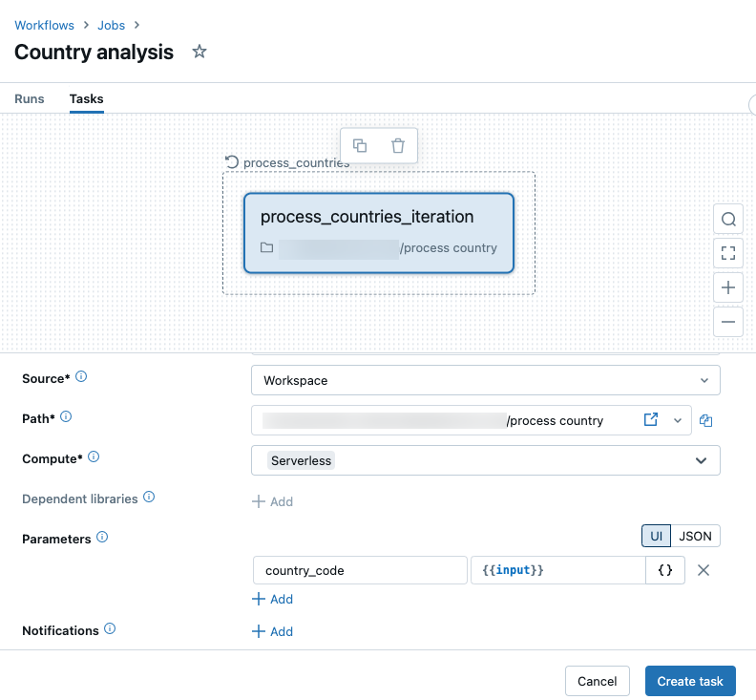This screenshot has width=756, height=700.
Task: Open the Source dropdown showing Workspace
Action: [x=485, y=380]
